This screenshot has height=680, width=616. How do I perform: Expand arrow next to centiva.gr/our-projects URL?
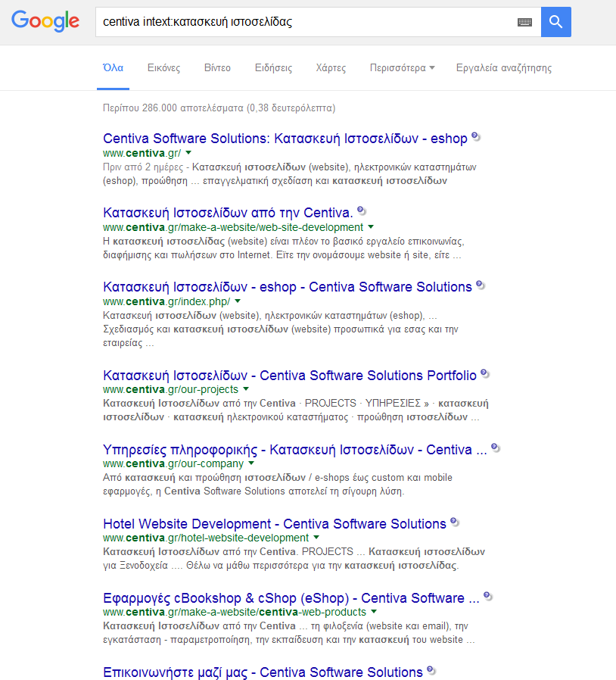[246, 389]
